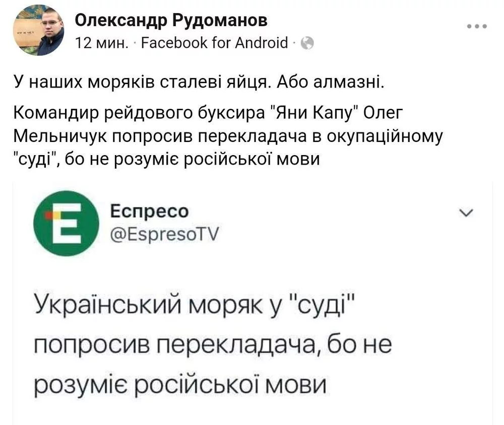Open the post's 12 мин. timestamp
This screenshot has width=504, height=425.
[x=101, y=44]
